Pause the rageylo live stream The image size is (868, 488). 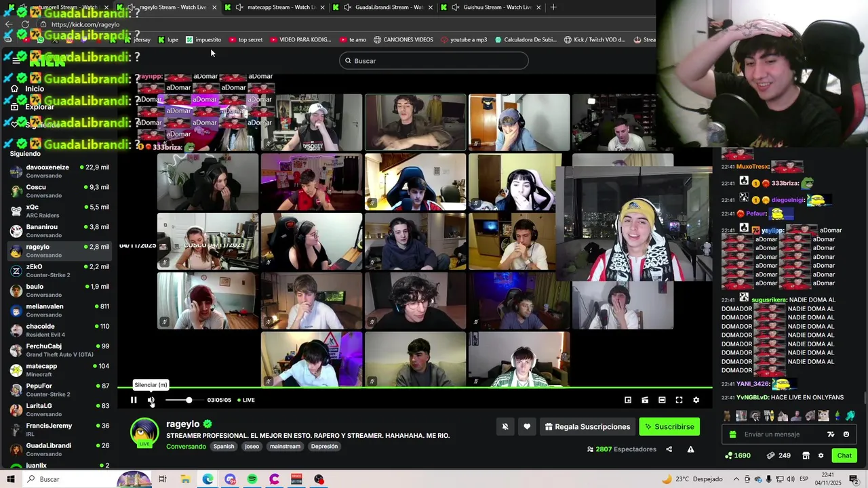point(134,400)
